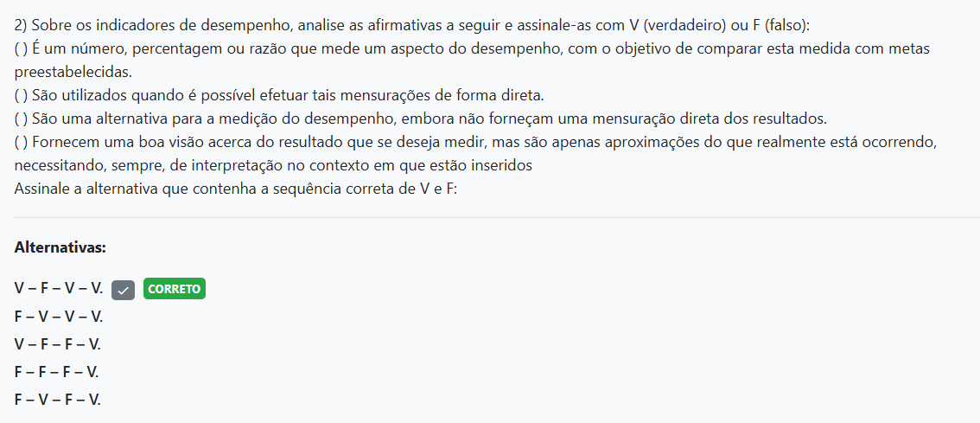Click the question number "2)"
Screen dimensions: 980x423
(22, 25)
